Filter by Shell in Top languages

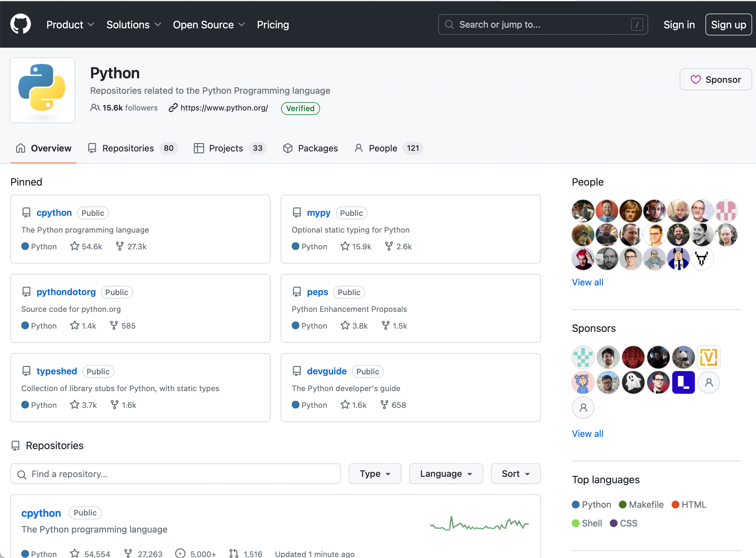coord(587,523)
